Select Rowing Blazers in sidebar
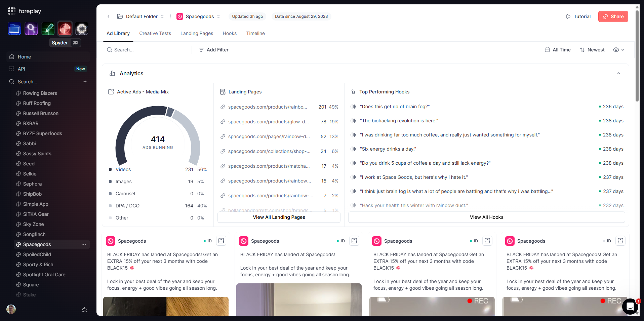Screen dimensions: 644x321 point(40,93)
